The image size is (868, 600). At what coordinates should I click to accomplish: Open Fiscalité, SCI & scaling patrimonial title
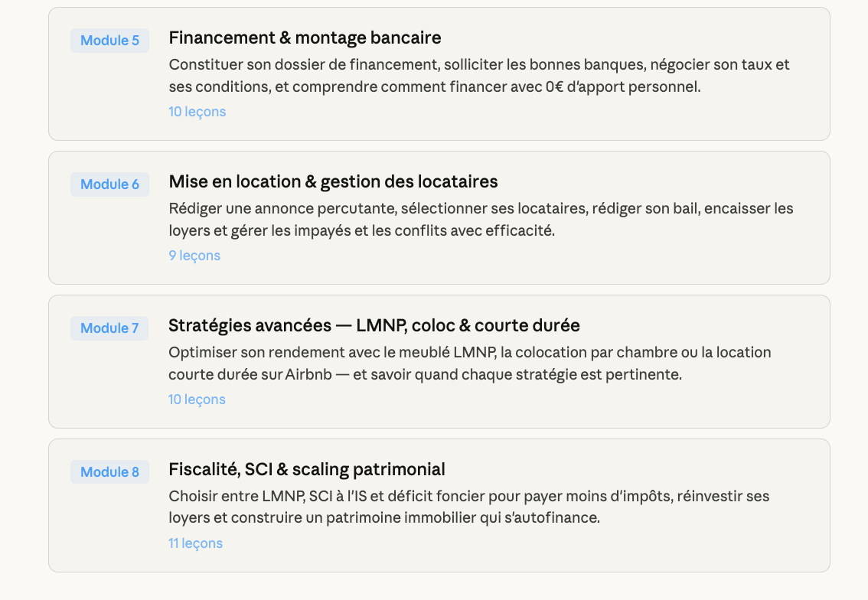pyautogui.click(x=306, y=469)
